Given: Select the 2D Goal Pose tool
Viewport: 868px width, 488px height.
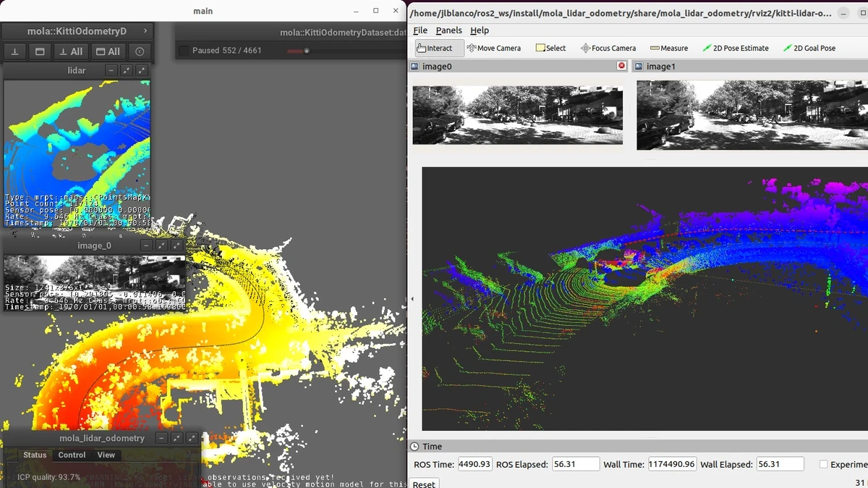Looking at the screenshot, I should point(809,48).
